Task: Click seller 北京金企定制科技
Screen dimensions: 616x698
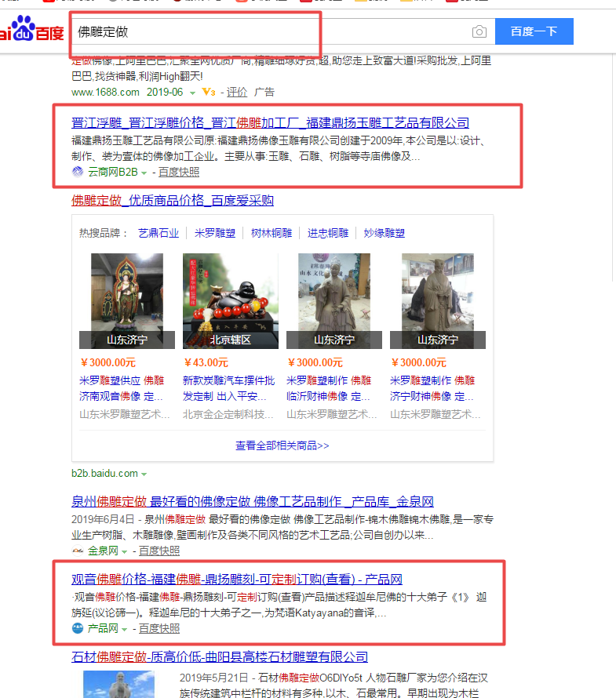Action: [x=228, y=414]
